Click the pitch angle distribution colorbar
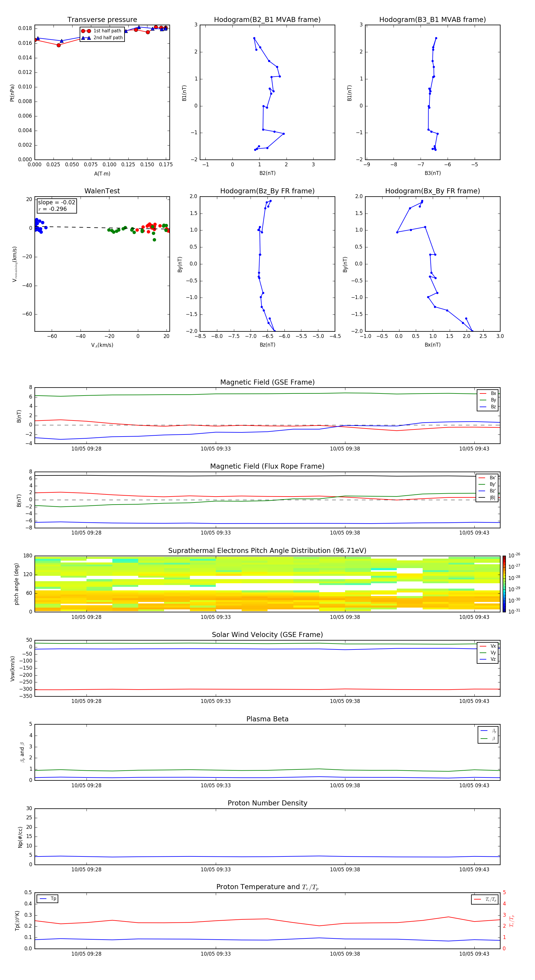 tap(504, 584)
